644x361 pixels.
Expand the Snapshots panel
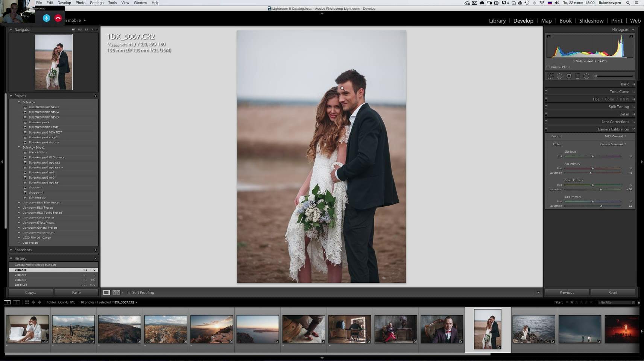(x=11, y=250)
